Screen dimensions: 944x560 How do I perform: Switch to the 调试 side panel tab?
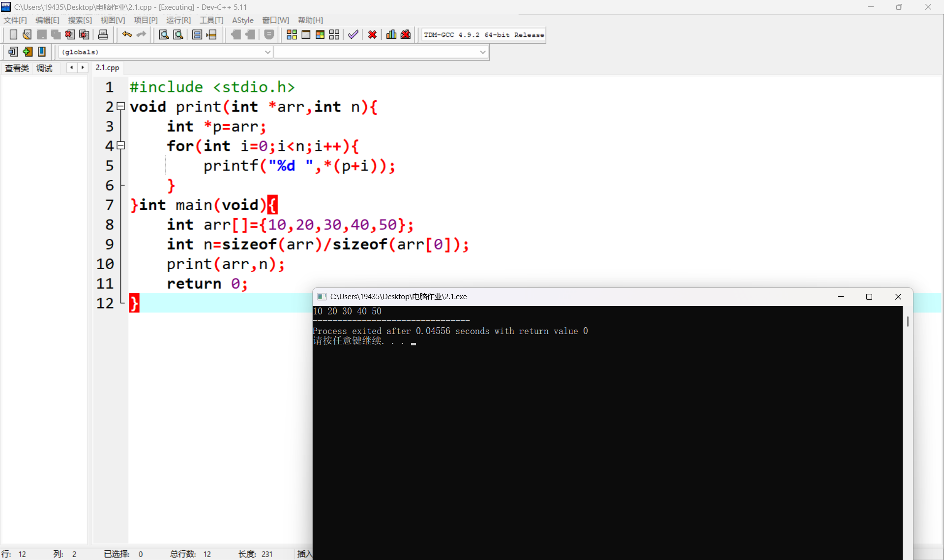pos(44,68)
